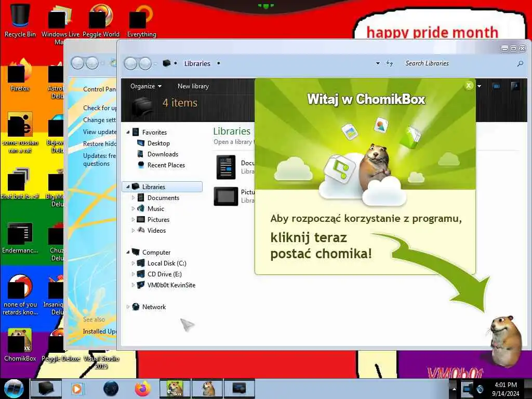Image resolution: width=532 pixels, height=399 pixels.
Task: Open the Everything desktop shortcut
Action: click(141, 20)
